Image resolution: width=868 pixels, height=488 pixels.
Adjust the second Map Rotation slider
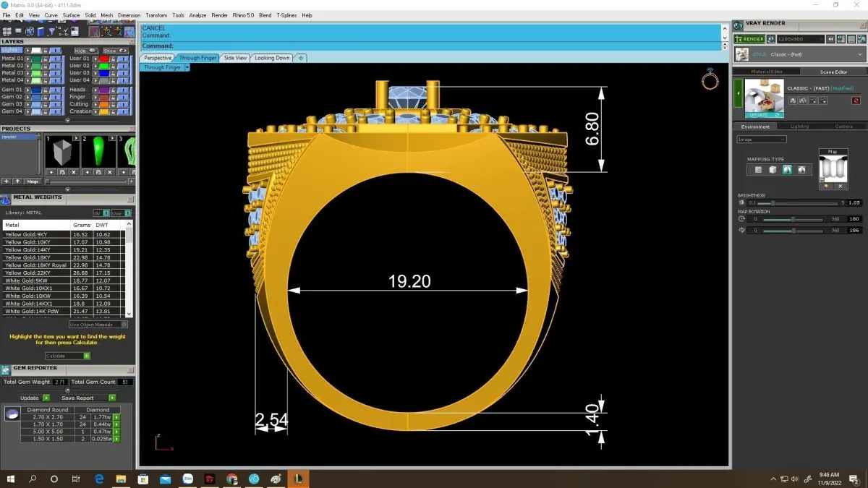pyautogui.click(x=793, y=231)
